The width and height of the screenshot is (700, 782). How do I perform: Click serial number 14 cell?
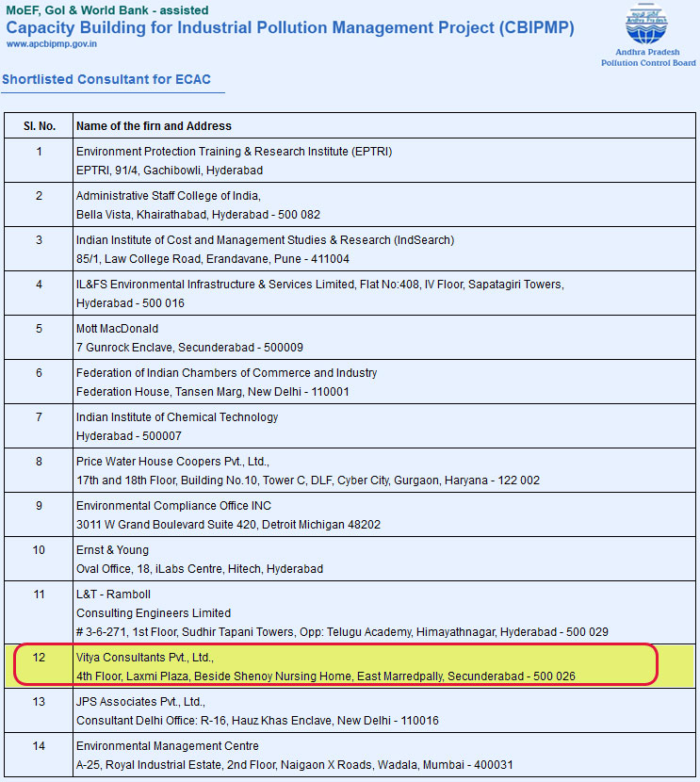(39, 756)
